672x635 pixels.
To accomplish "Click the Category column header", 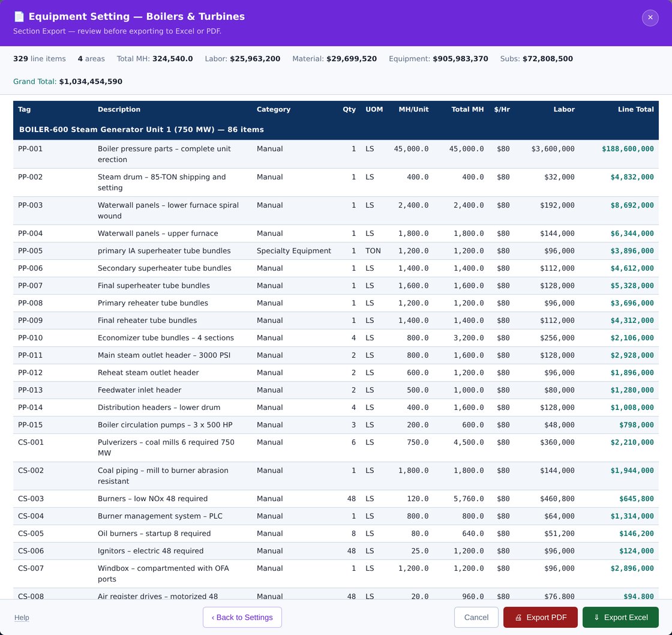I will (x=274, y=109).
